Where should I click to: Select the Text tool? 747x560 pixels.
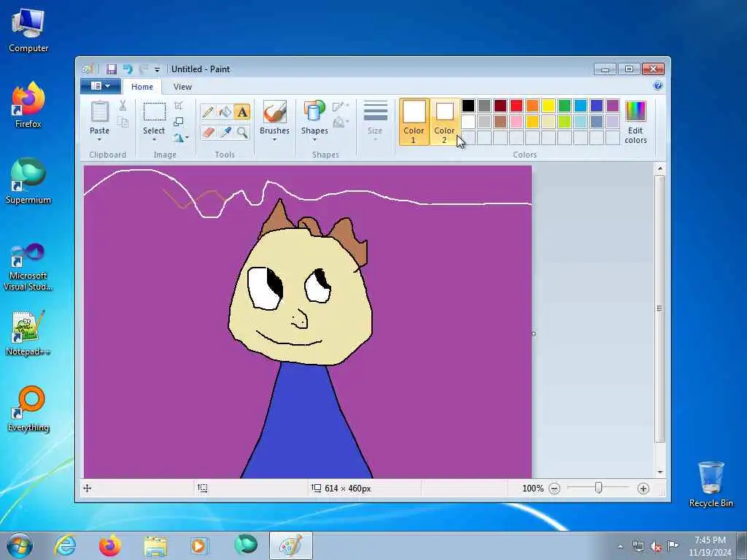(x=242, y=112)
